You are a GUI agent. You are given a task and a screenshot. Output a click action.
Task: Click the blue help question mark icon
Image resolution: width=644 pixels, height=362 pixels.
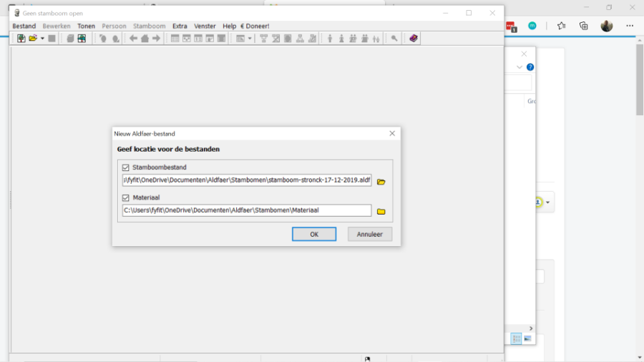[530, 67]
